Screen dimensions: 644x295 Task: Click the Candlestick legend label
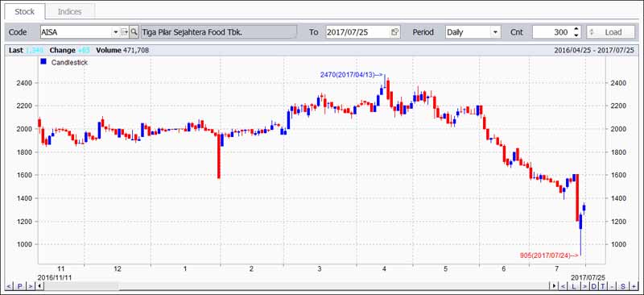click(69, 63)
